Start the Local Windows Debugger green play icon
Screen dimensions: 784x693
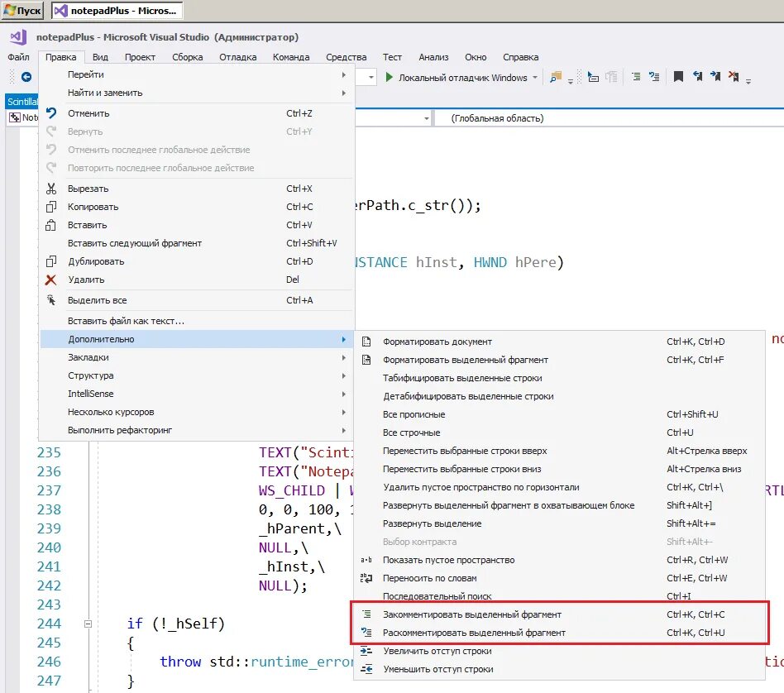pos(389,78)
